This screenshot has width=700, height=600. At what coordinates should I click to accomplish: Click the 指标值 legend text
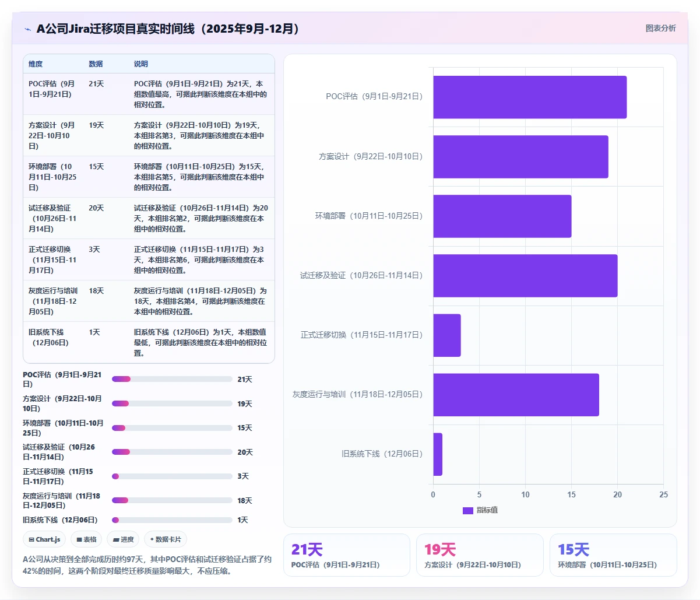[x=487, y=510]
